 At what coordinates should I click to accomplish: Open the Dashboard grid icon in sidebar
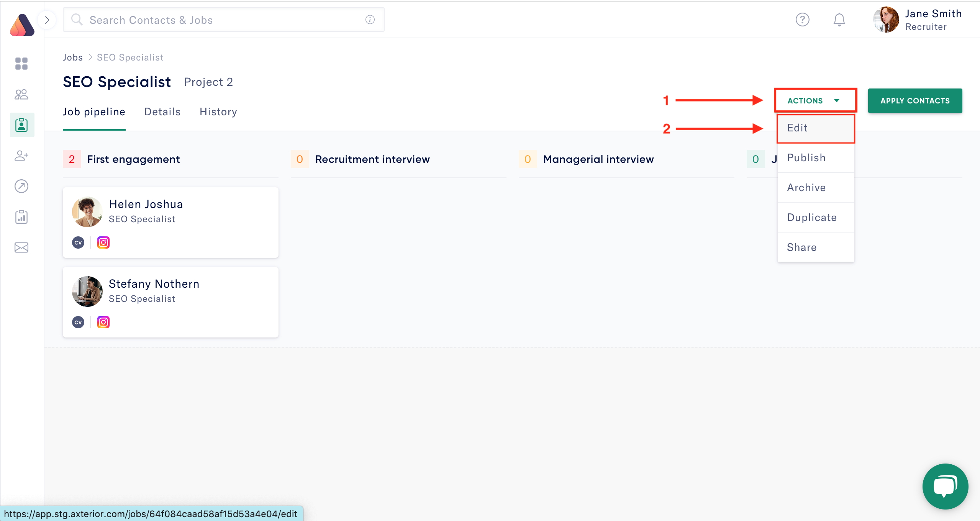pyautogui.click(x=21, y=64)
